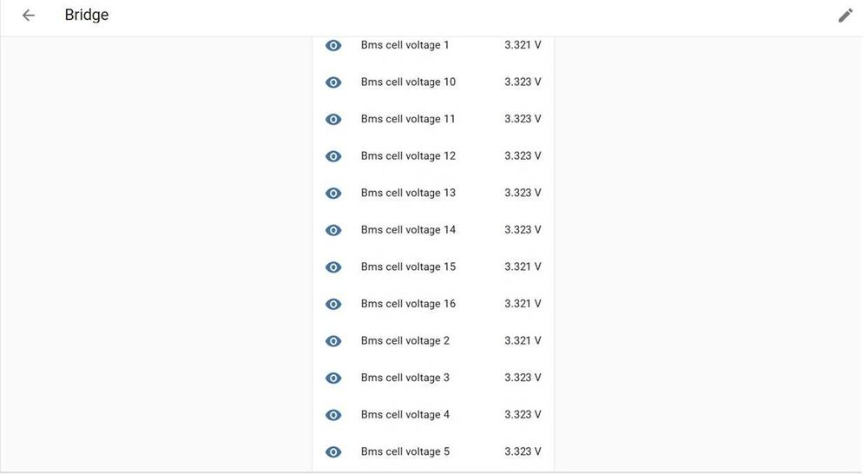This screenshot has height=474, width=868.
Task: Click eye icon for Bms cell voltage 14
Action: click(333, 230)
